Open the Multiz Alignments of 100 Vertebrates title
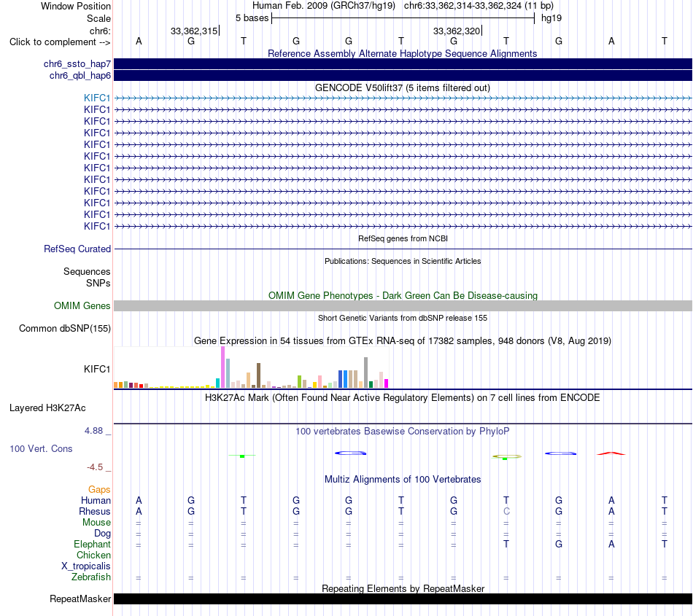The width and height of the screenshot is (693, 616). [x=402, y=479]
